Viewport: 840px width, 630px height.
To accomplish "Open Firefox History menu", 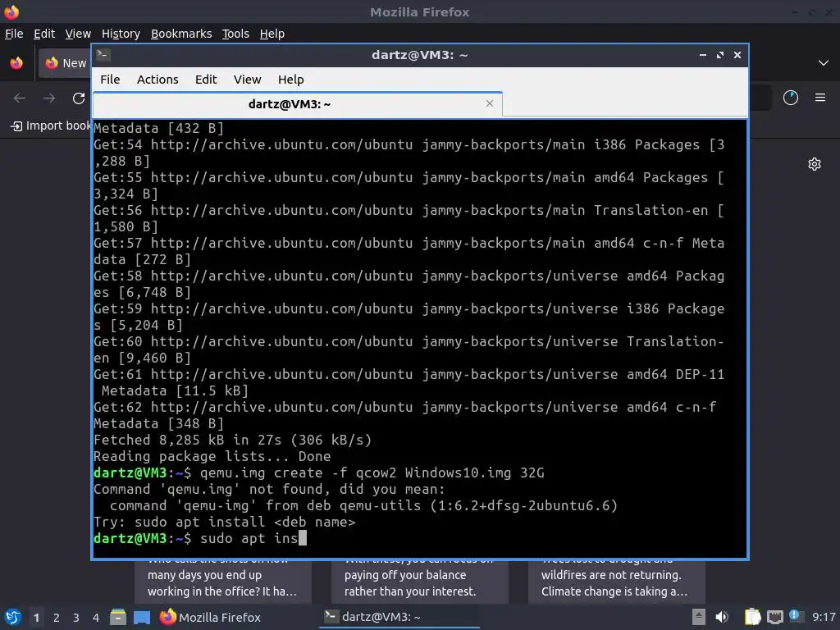I will click(x=121, y=34).
